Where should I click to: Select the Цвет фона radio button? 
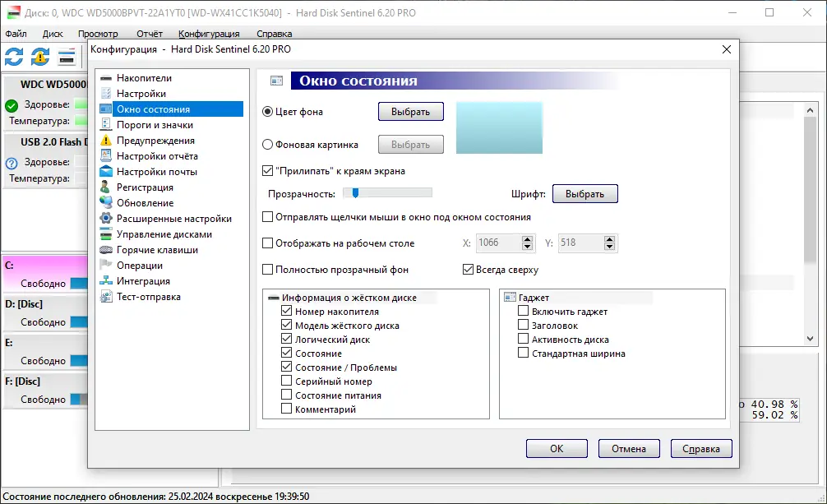pos(267,112)
